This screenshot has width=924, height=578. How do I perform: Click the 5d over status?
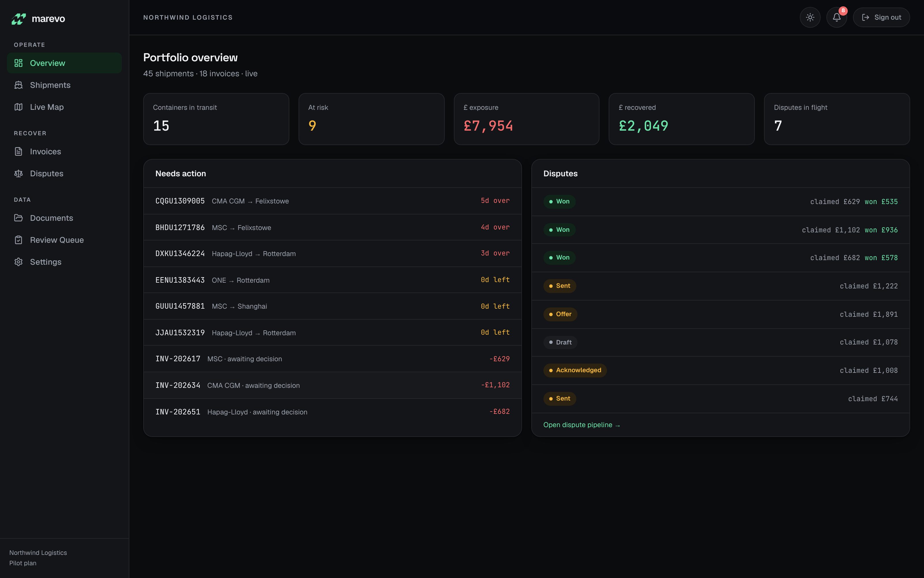[495, 201]
